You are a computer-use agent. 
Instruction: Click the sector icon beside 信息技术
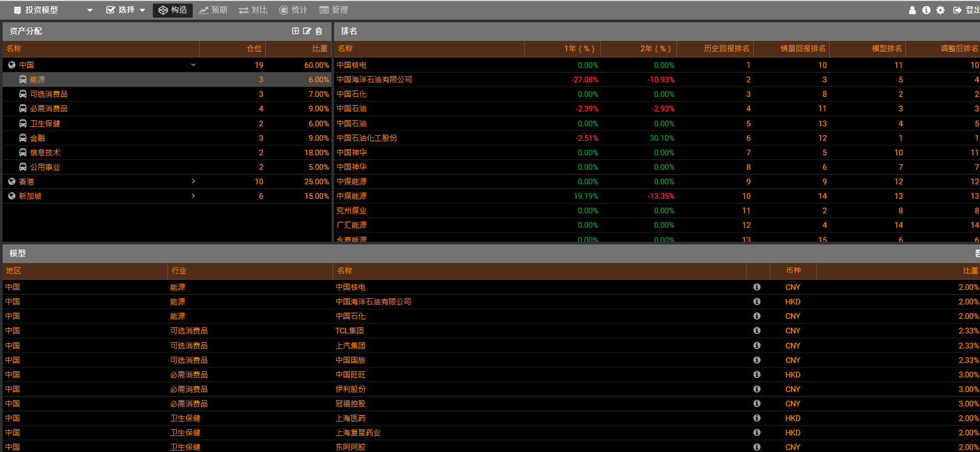click(23, 152)
